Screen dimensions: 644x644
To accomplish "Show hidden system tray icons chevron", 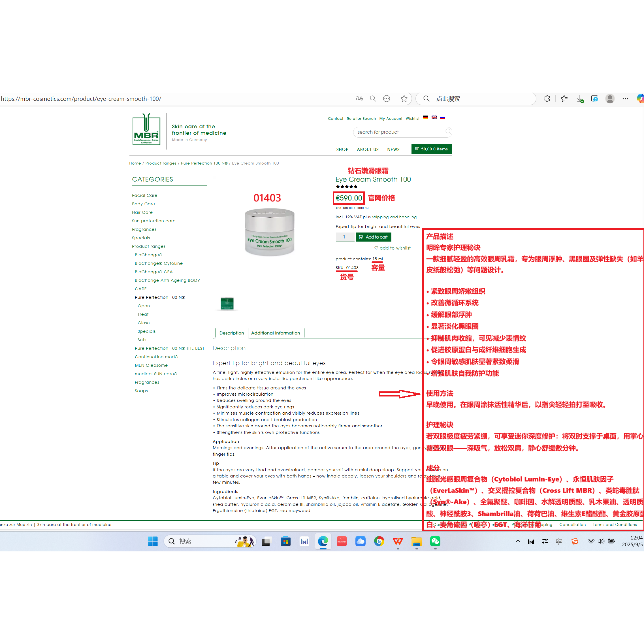I will point(518,541).
